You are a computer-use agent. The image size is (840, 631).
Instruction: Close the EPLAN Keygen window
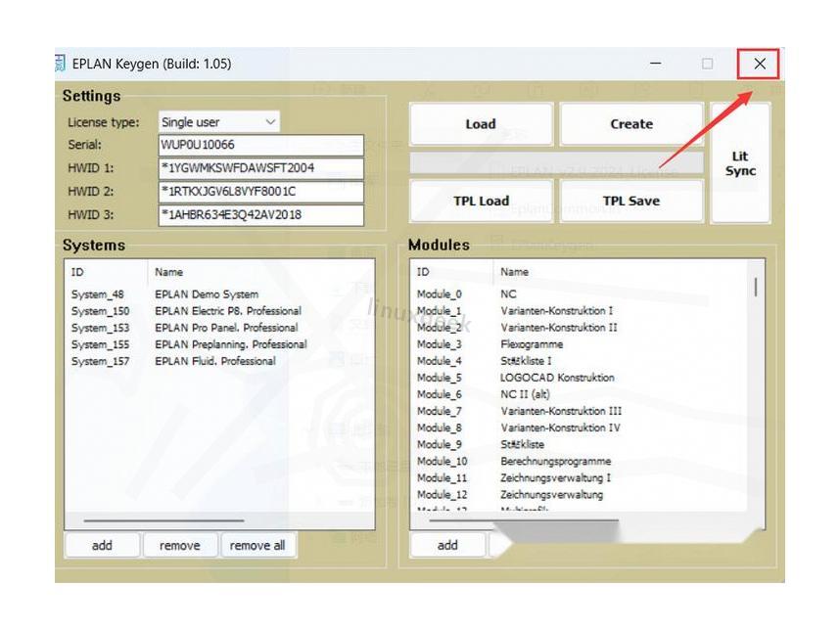pos(759,65)
